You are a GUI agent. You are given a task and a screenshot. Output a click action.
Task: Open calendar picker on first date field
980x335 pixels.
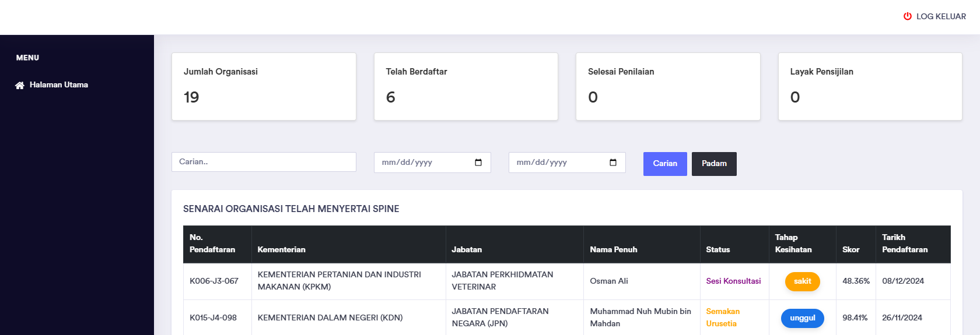pyautogui.click(x=478, y=163)
